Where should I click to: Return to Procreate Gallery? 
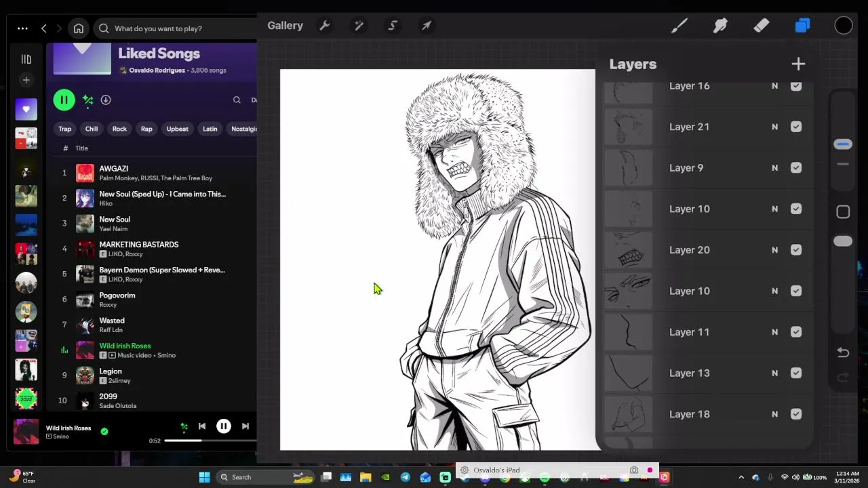click(285, 26)
